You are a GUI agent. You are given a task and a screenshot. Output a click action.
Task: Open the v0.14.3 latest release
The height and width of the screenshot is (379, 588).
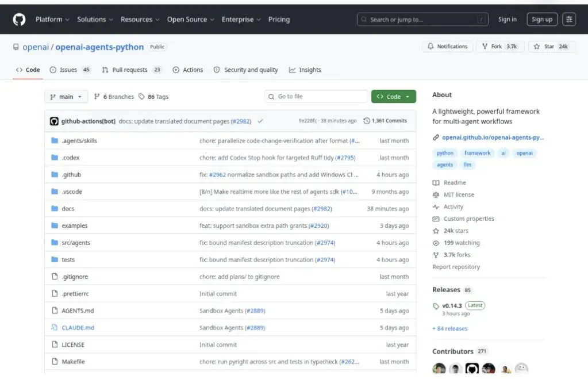[x=452, y=305]
